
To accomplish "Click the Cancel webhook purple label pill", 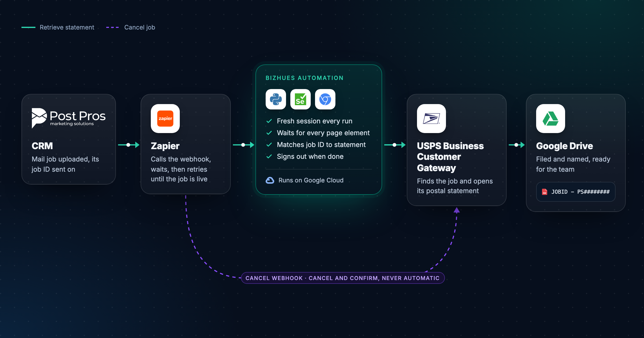I will pyautogui.click(x=343, y=278).
